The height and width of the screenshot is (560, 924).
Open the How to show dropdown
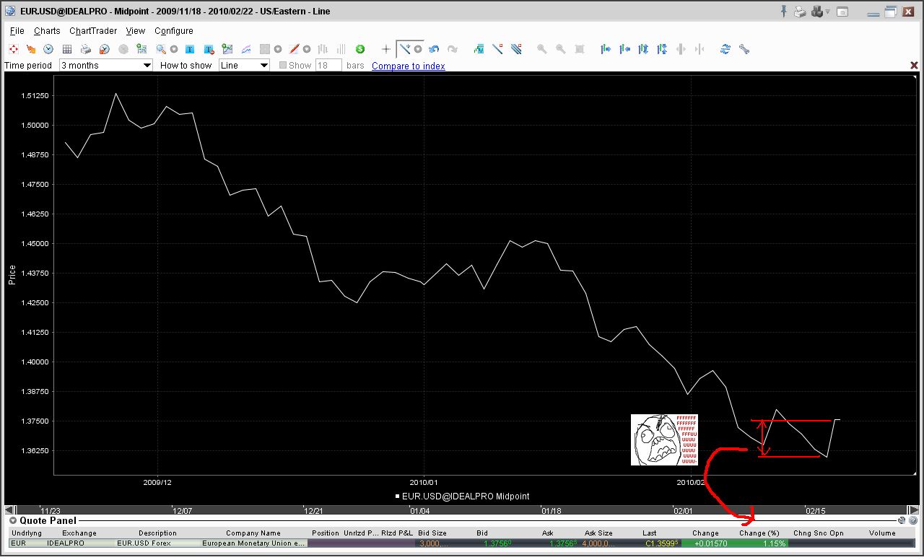244,65
